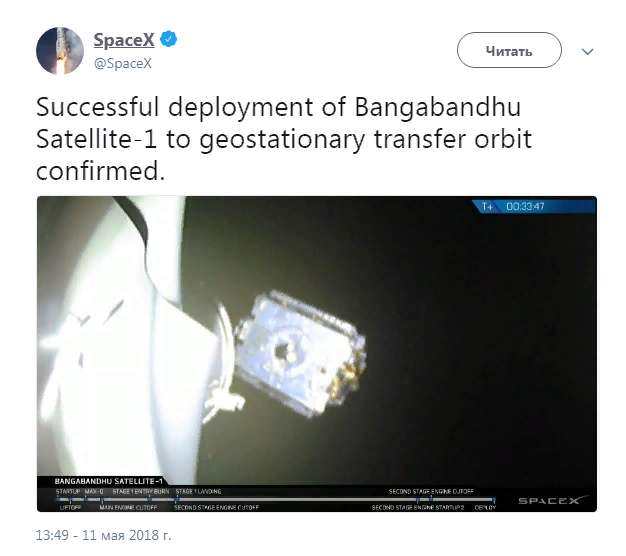Follow SpaceX with the Читать button
The image size is (626, 556).
(509, 50)
